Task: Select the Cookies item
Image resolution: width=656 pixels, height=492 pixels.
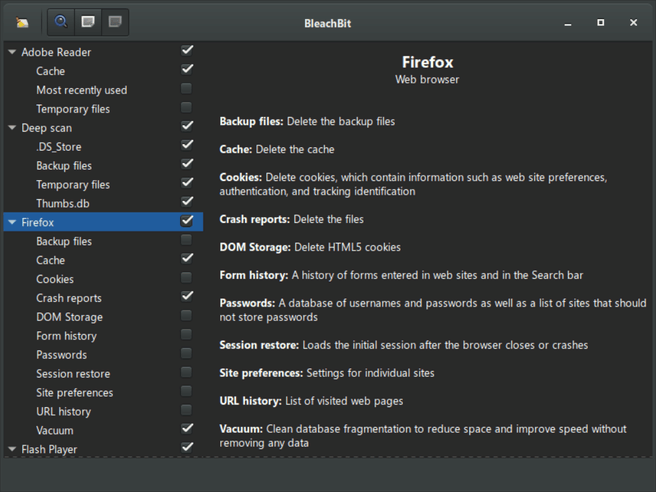Action: click(x=103, y=279)
